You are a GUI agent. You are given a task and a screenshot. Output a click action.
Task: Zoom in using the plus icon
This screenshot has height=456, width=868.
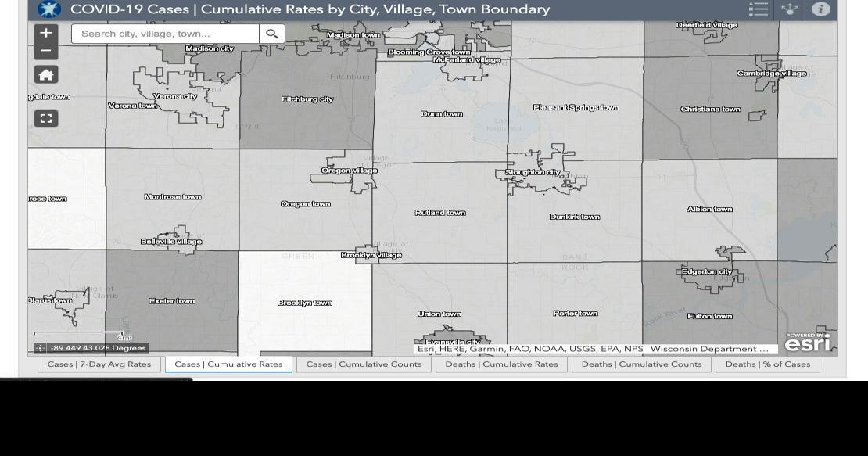pos(46,32)
